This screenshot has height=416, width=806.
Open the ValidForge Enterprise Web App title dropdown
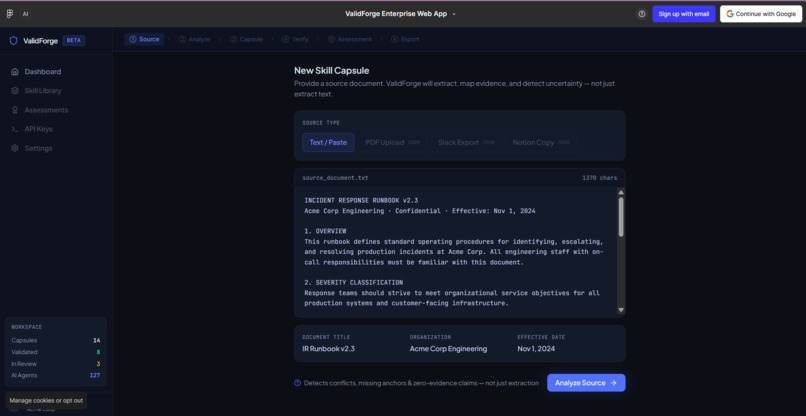point(400,14)
